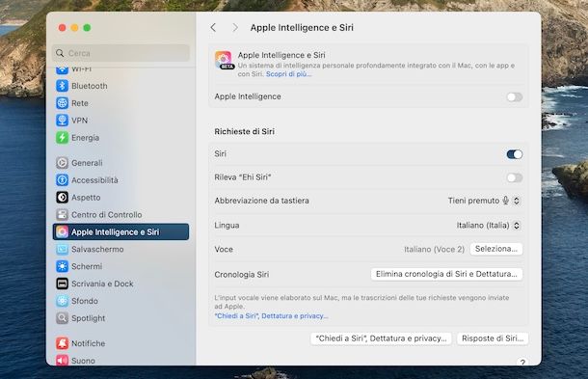
Task: Open Accessibilità settings pane
Action: [x=121, y=180]
